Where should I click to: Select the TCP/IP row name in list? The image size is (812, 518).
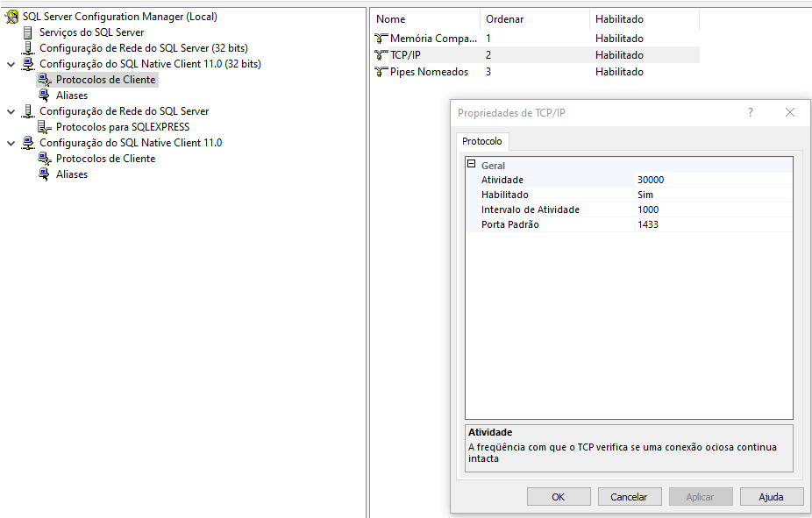tap(405, 55)
